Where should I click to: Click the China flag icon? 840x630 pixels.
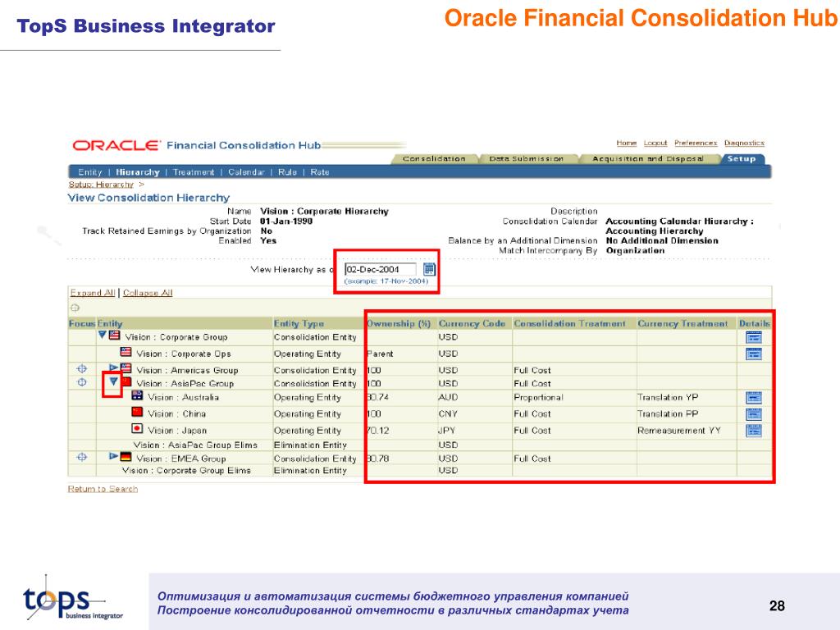pyautogui.click(x=137, y=412)
